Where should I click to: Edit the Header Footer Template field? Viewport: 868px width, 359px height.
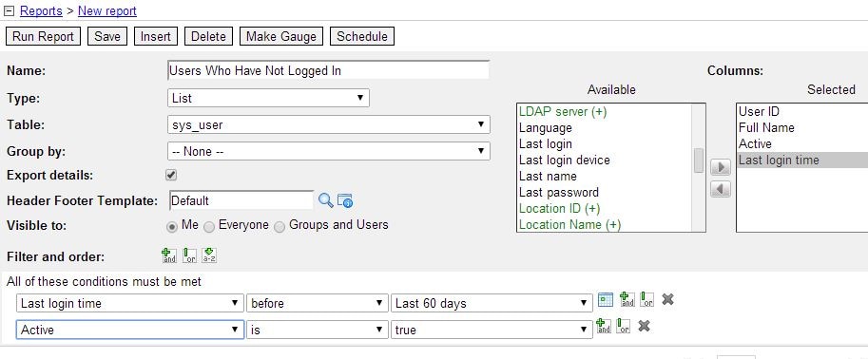[x=241, y=200]
